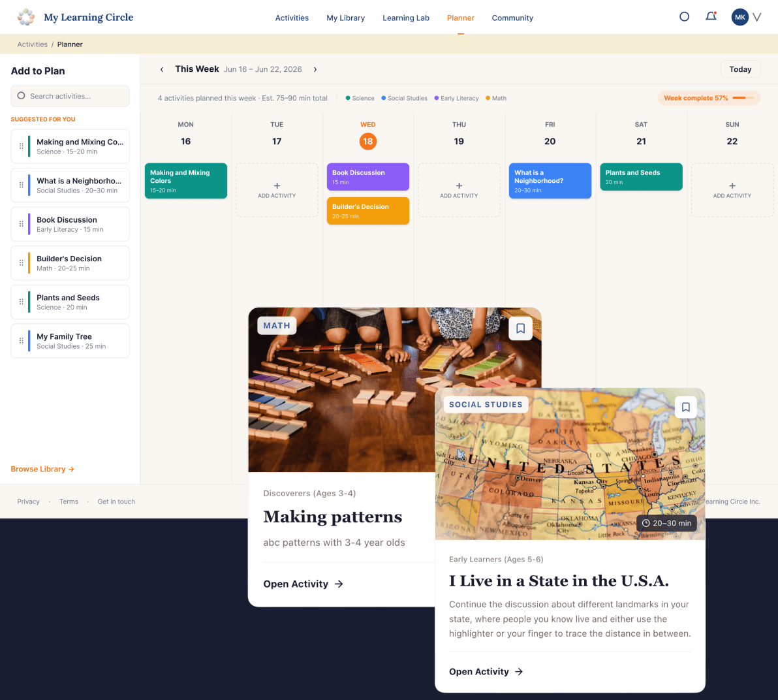Bookmark the Making patterns card
Screen dimensions: 778x700
(520, 328)
